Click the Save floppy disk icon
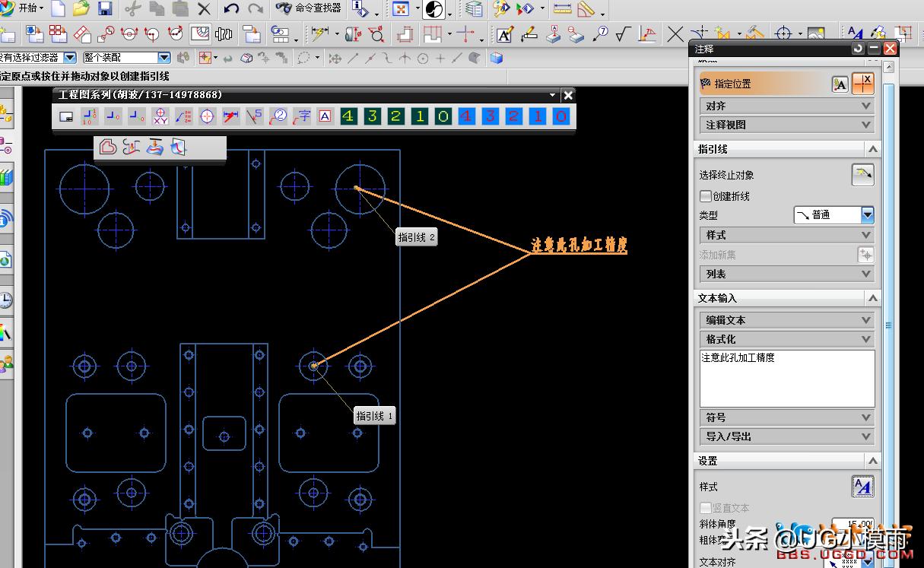 point(105,9)
